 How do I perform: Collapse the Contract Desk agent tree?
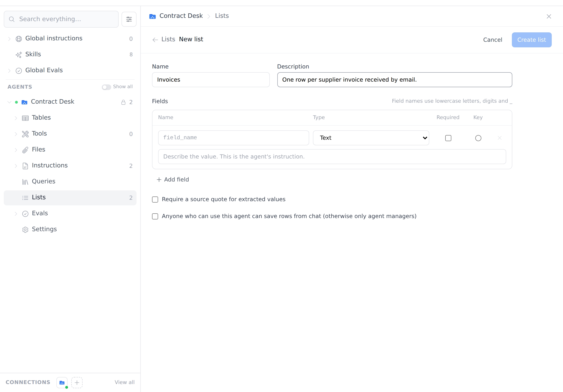click(x=9, y=102)
